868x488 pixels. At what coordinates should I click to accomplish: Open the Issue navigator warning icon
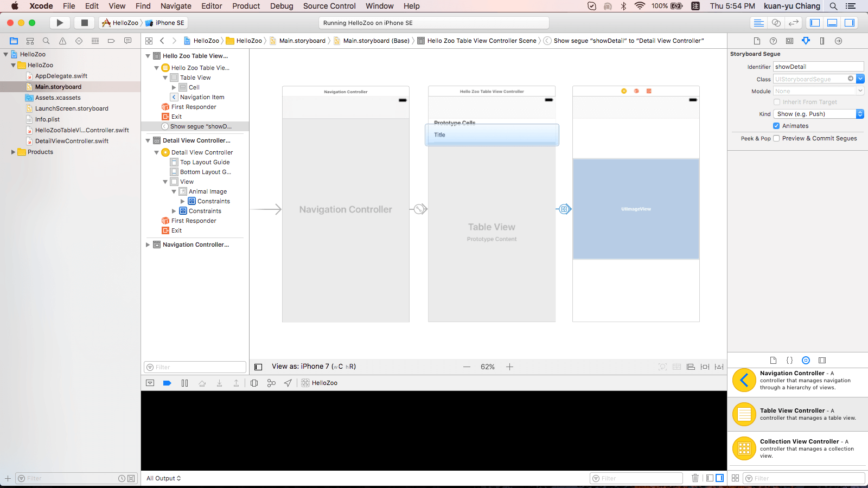pyautogui.click(x=62, y=41)
